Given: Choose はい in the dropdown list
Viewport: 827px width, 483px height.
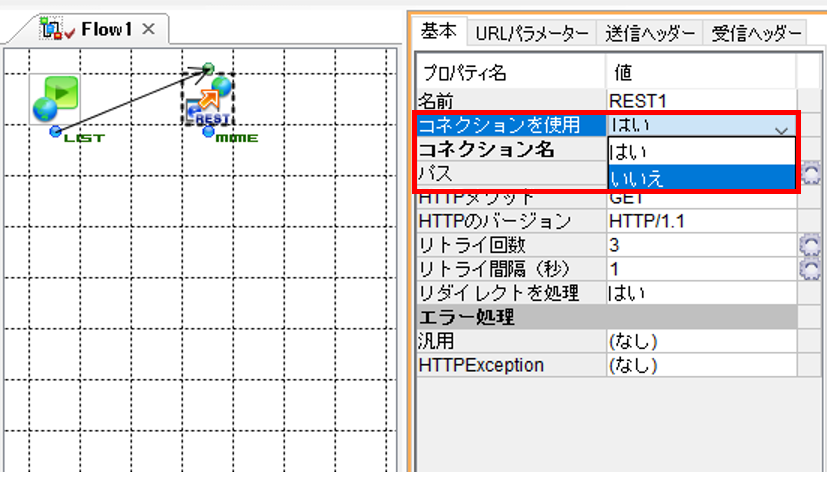Looking at the screenshot, I should point(701,152).
